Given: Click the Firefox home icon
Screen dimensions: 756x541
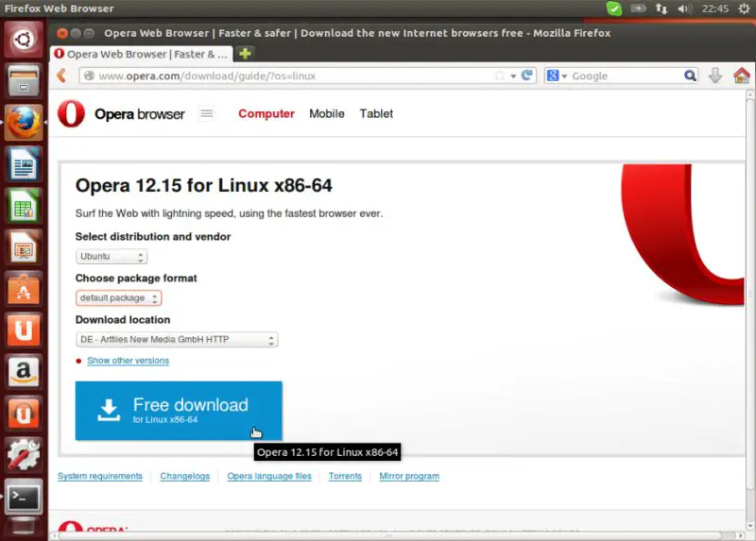Looking at the screenshot, I should 740,76.
